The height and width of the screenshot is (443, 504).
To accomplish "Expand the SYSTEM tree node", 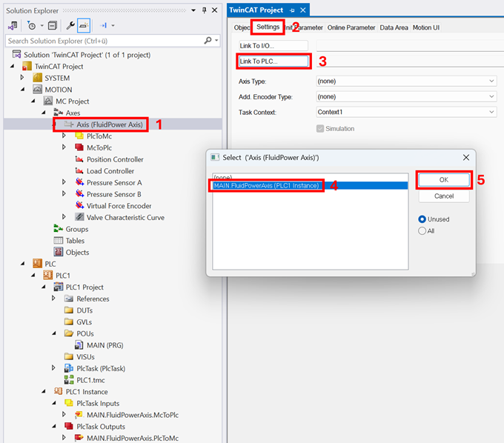I will (x=22, y=78).
